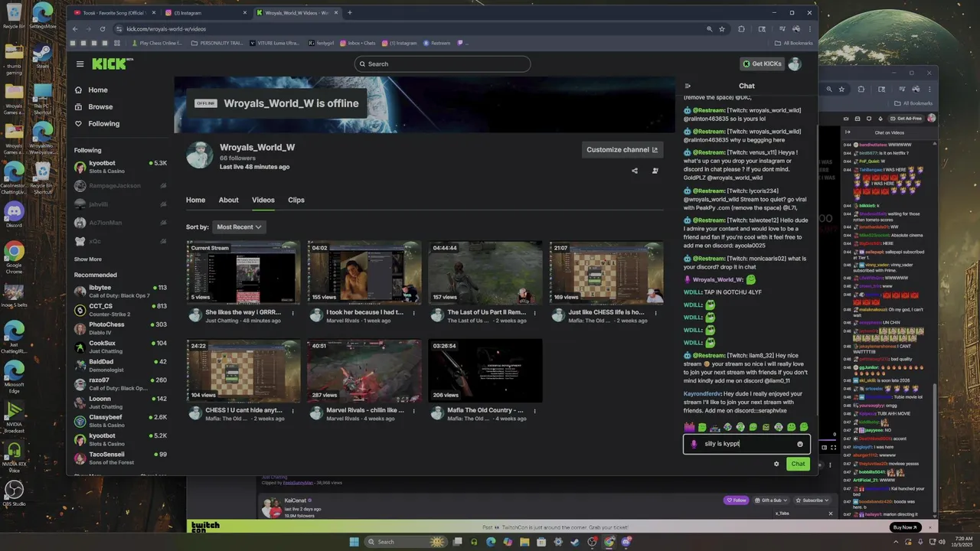Open chat settings gear icon
The height and width of the screenshot is (551, 980).
pyautogui.click(x=776, y=464)
